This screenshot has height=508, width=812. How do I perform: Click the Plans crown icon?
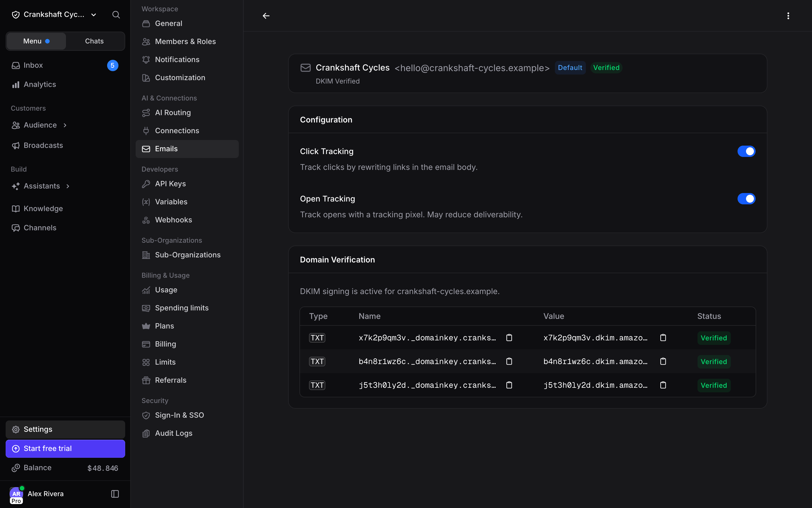click(x=146, y=326)
